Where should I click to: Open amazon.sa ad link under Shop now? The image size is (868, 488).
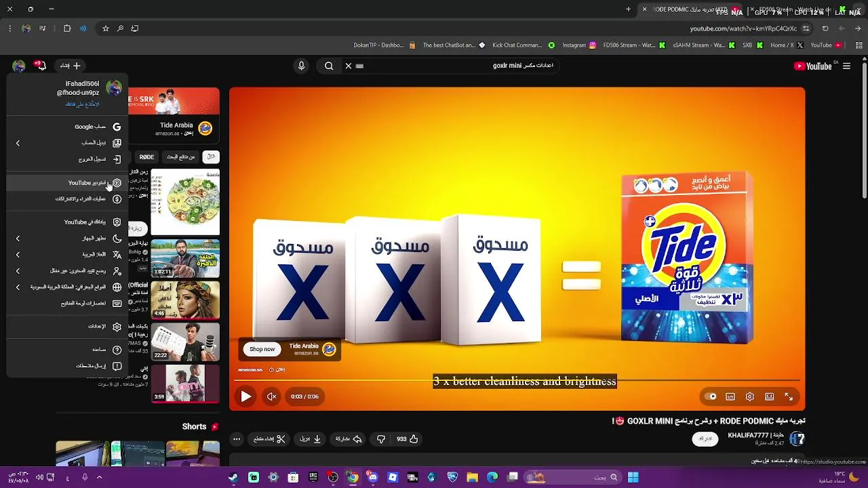(250, 369)
